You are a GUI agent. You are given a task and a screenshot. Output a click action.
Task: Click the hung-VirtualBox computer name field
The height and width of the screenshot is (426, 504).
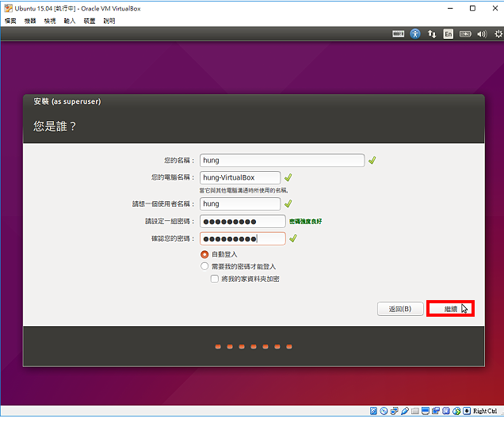[240, 177]
